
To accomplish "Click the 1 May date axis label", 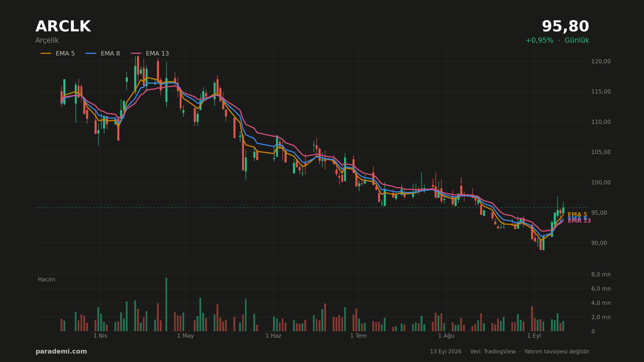I will click(x=186, y=336).
